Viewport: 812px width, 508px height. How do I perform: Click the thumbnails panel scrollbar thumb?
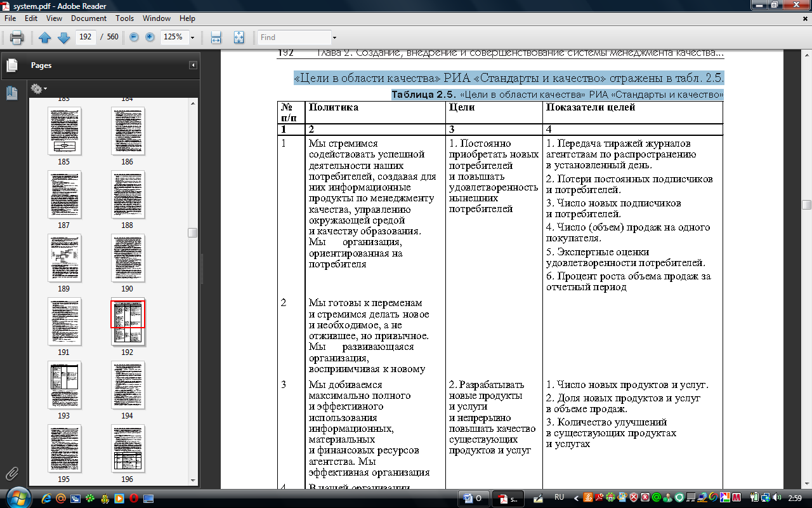[193, 232]
